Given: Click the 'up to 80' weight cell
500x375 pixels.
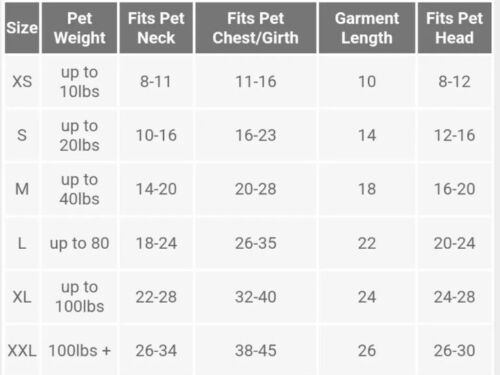Looking at the screenshot, I should click(79, 243).
